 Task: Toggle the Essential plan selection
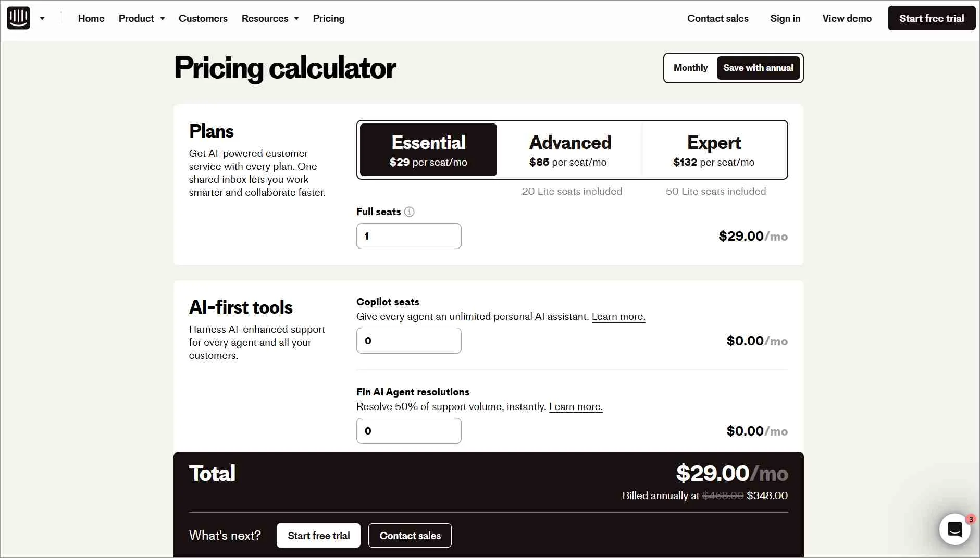(428, 150)
